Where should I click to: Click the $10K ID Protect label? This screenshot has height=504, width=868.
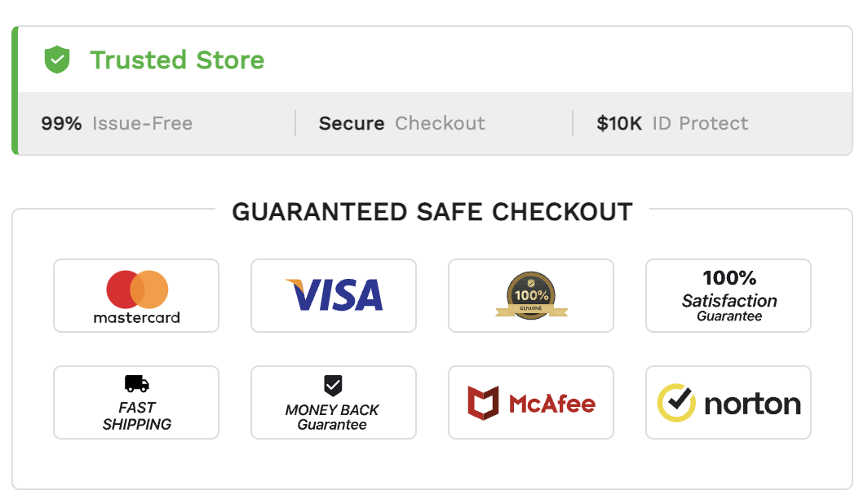pos(672,124)
